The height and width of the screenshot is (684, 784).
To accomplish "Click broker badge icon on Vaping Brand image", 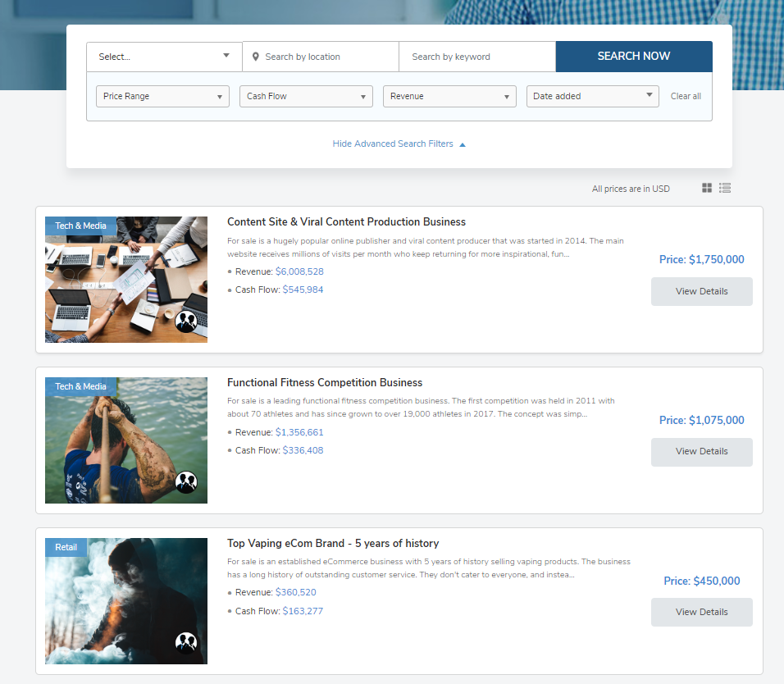I will (186, 642).
